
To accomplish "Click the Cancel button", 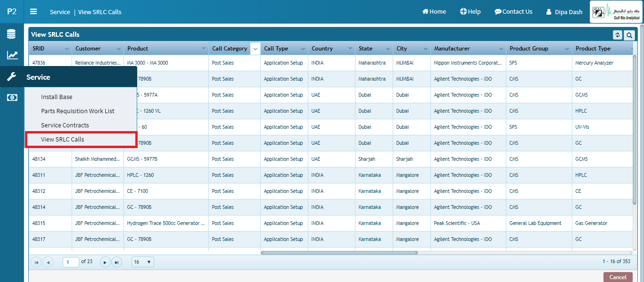I will click(618, 277).
